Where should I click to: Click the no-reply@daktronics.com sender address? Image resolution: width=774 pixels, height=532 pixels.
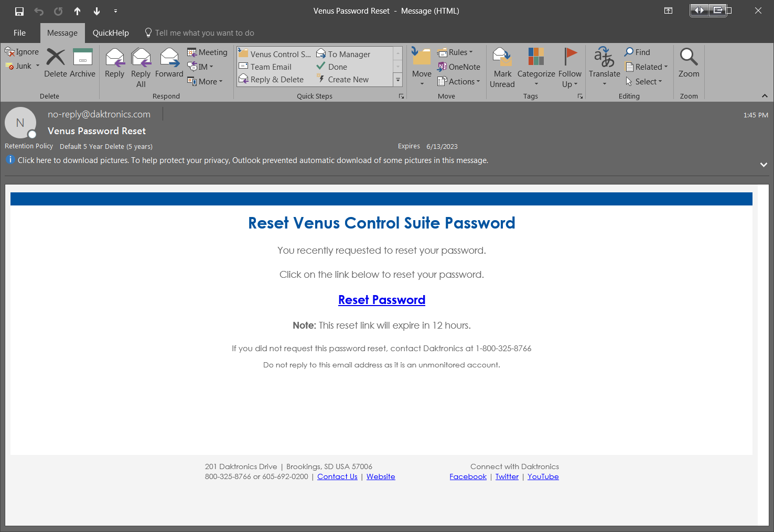click(x=99, y=114)
